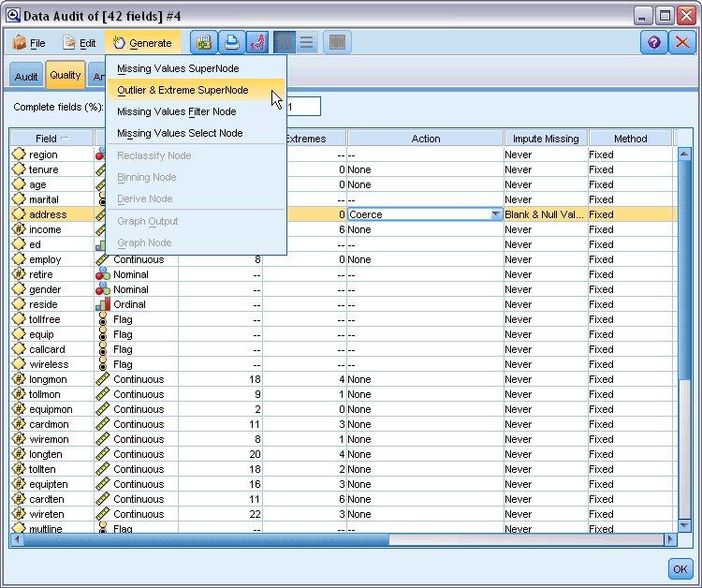The height and width of the screenshot is (588, 702).
Task: Click the reside row Ordinal type icon
Action: (x=103, y=304)
